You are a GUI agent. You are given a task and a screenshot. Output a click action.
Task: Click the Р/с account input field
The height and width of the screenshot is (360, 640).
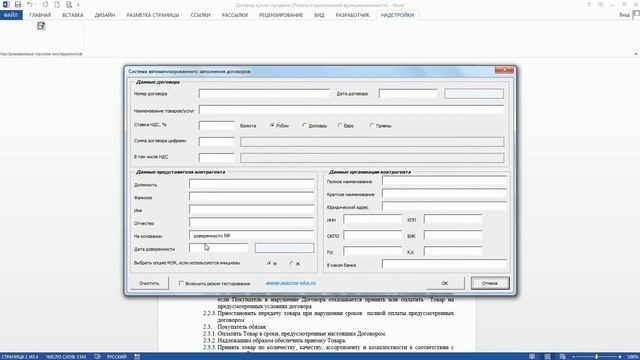pyautogui.click(x=373, y=251)
